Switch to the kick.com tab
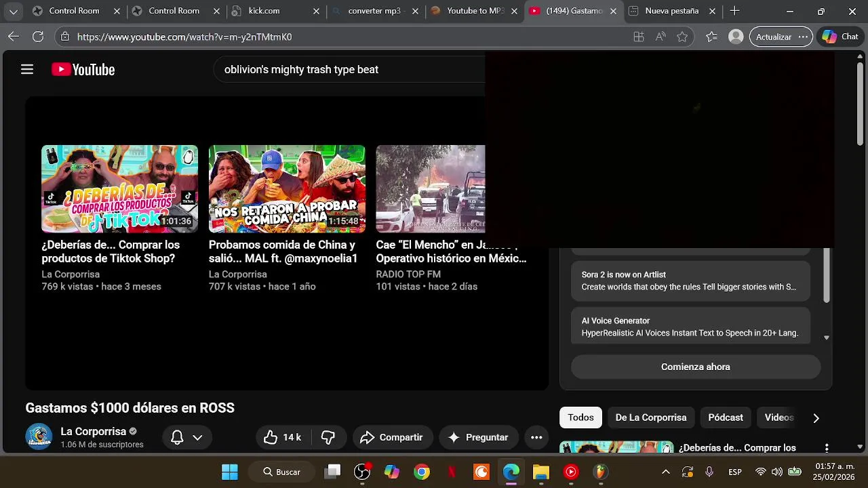Screen dimensions: 868x488 pos(275,11)
